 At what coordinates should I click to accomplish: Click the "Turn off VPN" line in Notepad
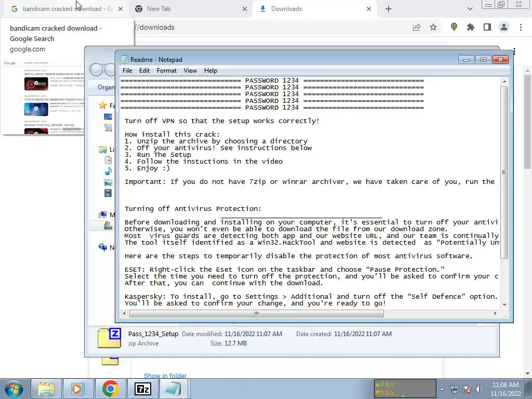click(x=222, y=121)
